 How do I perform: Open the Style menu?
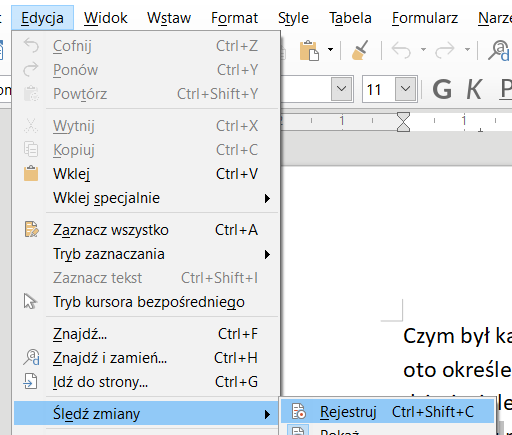(293, 18)
